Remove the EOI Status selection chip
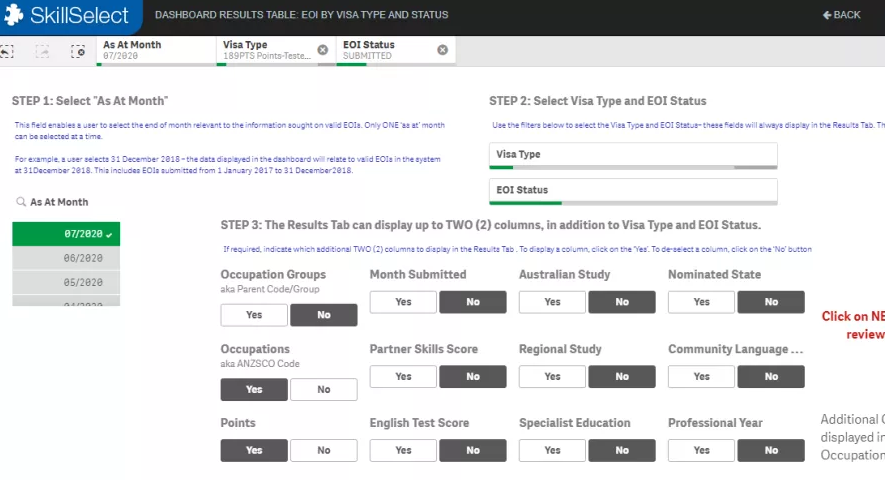The height and width of the screenshot is (480, 885). point(443,50)
